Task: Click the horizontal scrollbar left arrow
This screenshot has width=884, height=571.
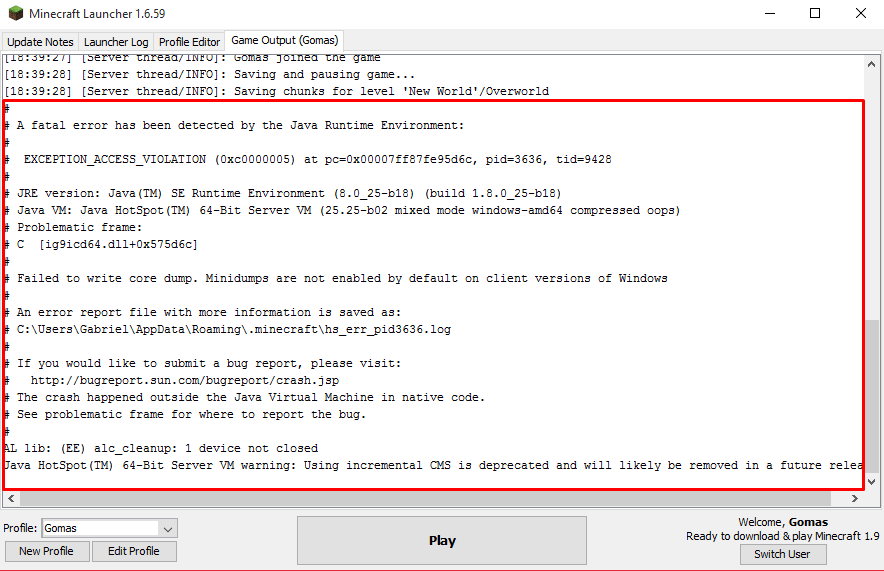Action: [x=11, y=498]
